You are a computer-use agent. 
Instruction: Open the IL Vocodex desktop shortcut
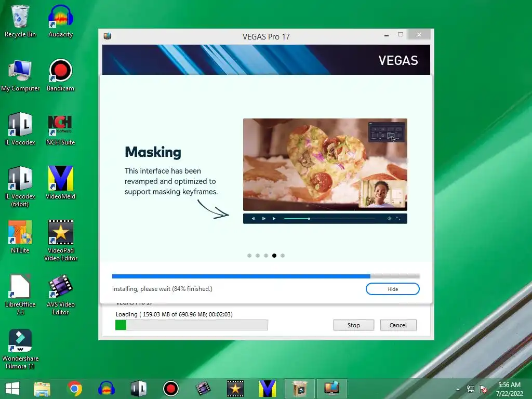pos(20,129)
